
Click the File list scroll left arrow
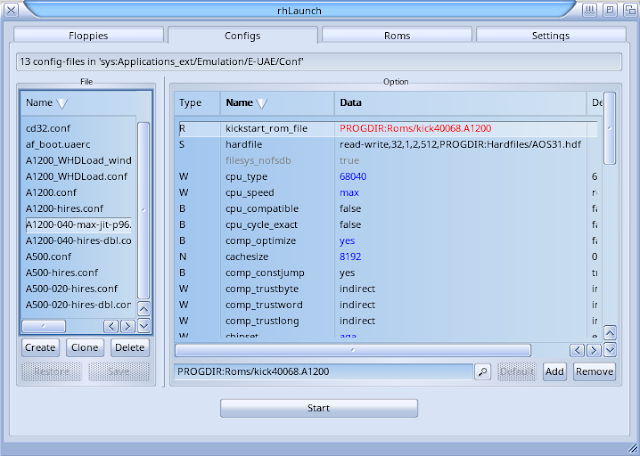111,326
